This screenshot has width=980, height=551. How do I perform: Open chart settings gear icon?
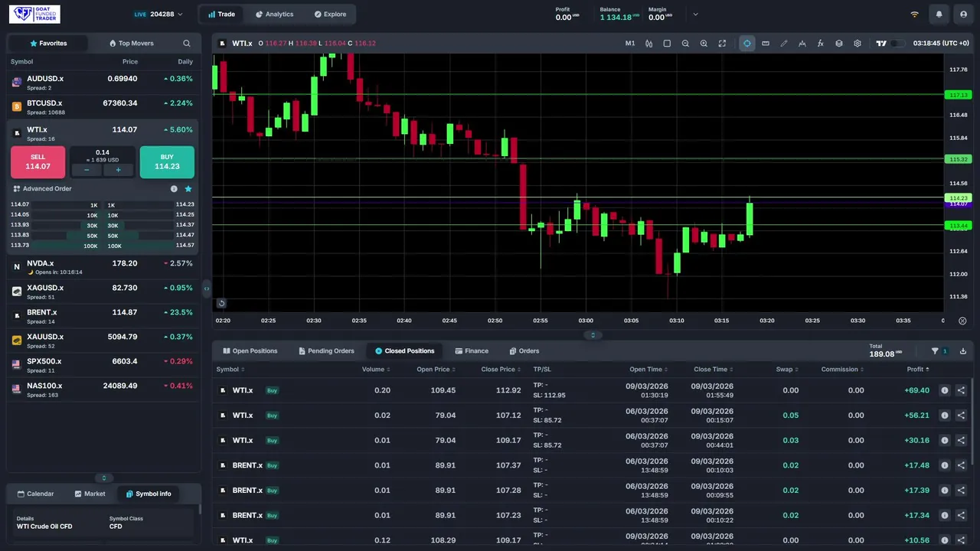coord(857,44)
